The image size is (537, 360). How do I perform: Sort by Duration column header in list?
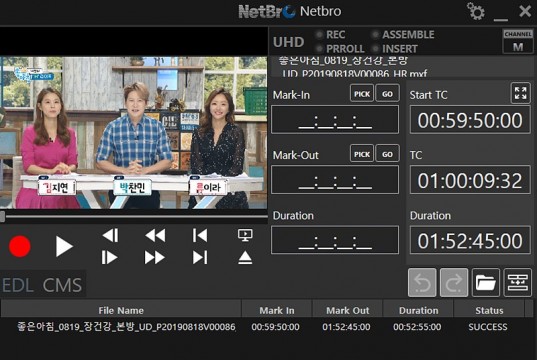point(419,310)
